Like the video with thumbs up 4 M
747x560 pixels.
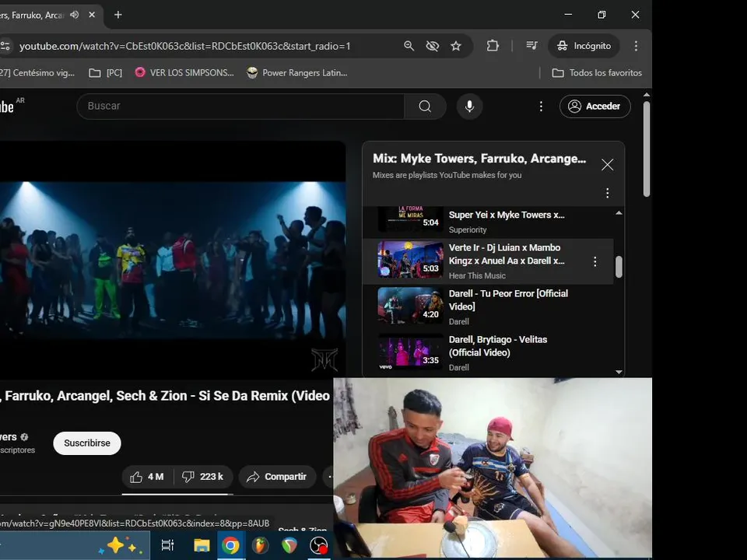point(147,477)
